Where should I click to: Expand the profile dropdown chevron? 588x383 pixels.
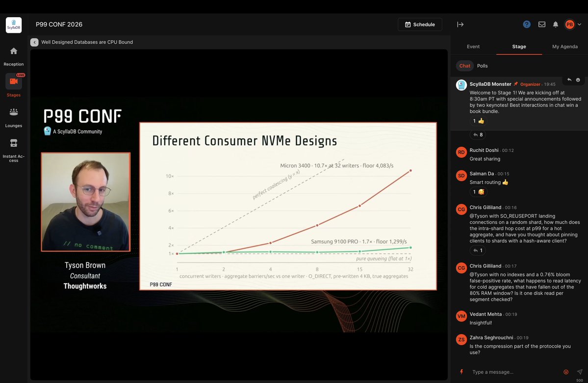click(579, 25)
